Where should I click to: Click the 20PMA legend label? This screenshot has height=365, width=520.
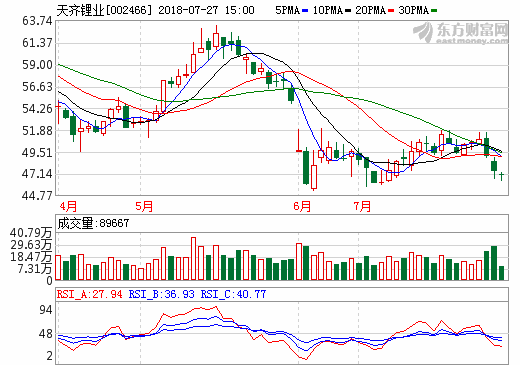(x=370, y=10)
